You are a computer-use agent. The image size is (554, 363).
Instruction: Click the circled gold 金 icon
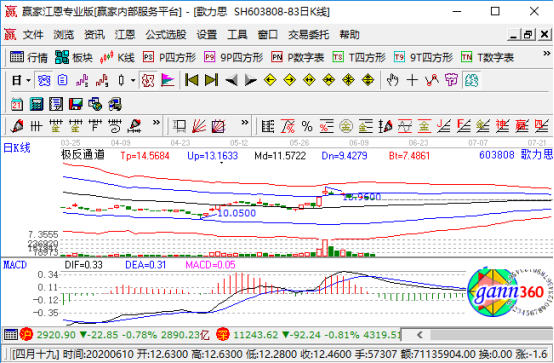pos(346,126)
